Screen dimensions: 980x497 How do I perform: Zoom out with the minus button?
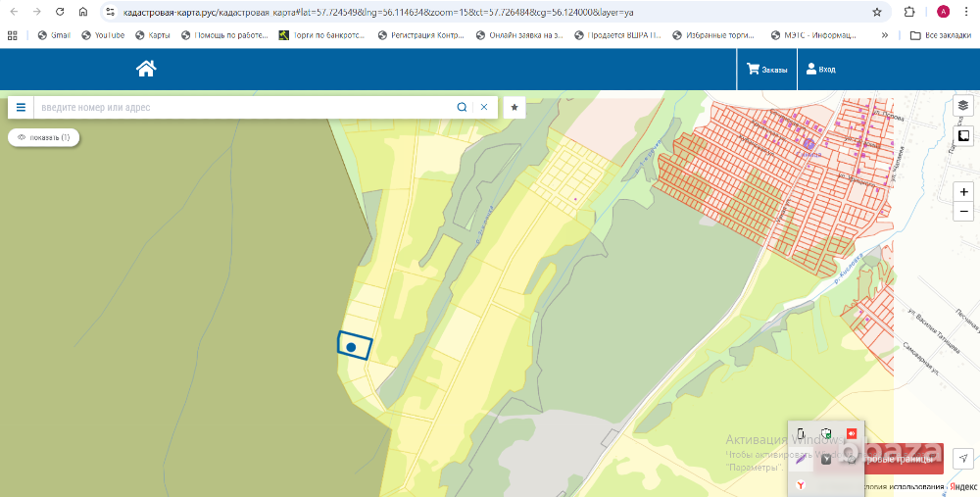coord(964,212)
